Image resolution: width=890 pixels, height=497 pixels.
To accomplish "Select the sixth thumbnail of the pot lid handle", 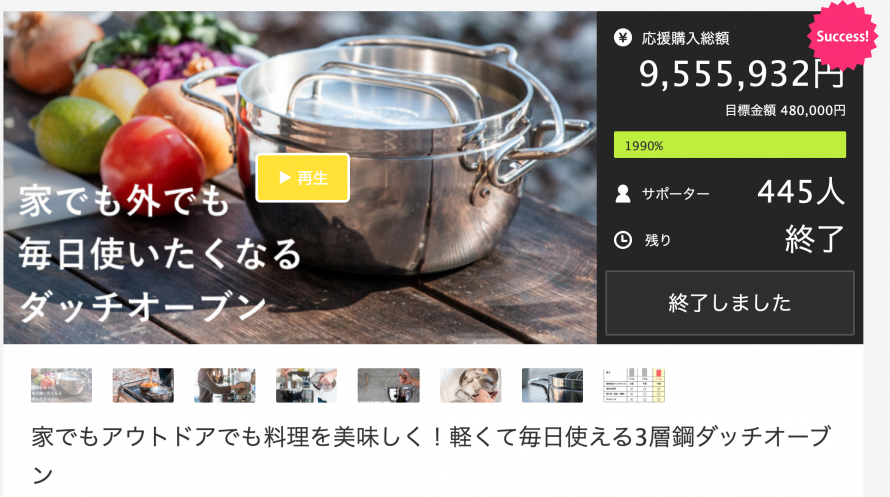I will click(471, 385).
